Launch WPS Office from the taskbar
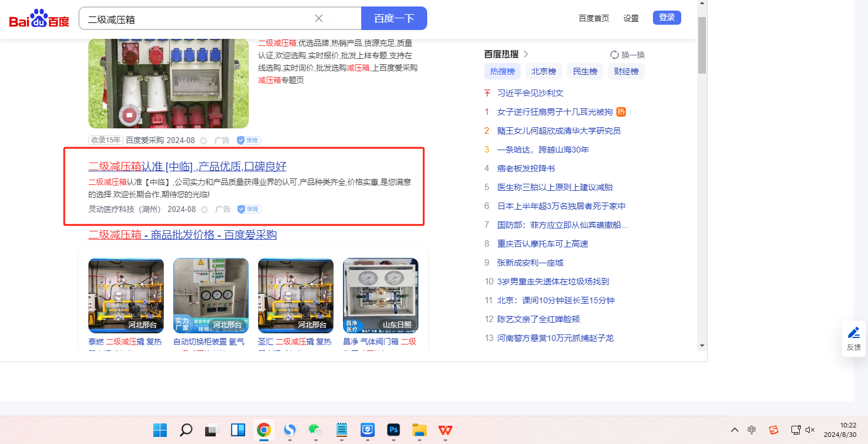This screenshot has width=868, height=444. pyautogui.click(x=445, y=430)
